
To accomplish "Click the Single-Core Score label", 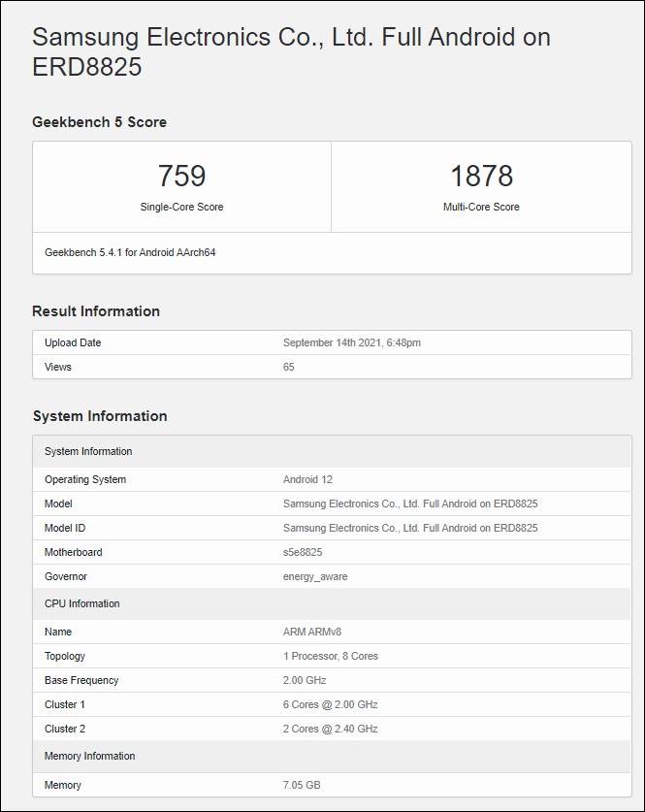I will click(181, 207).
